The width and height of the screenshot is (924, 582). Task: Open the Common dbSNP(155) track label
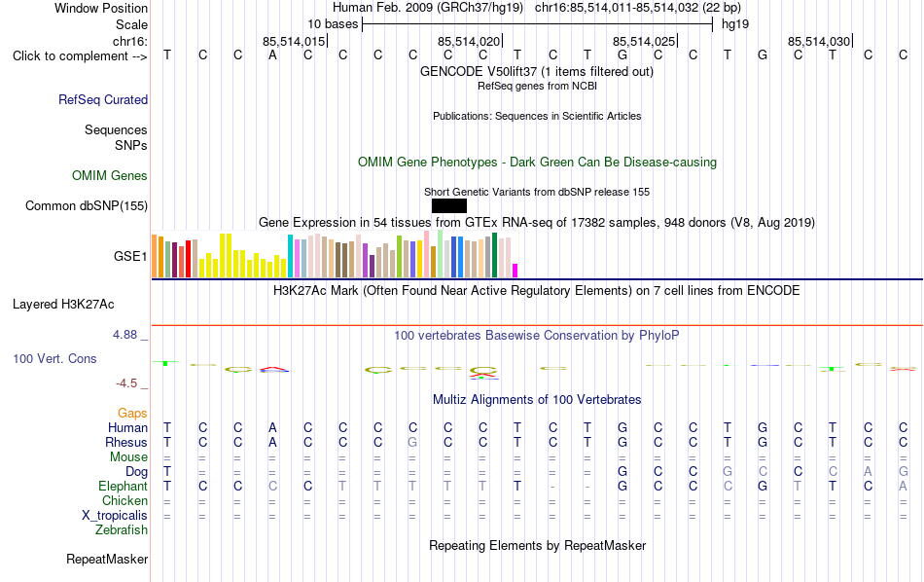[x=86, y=205]
